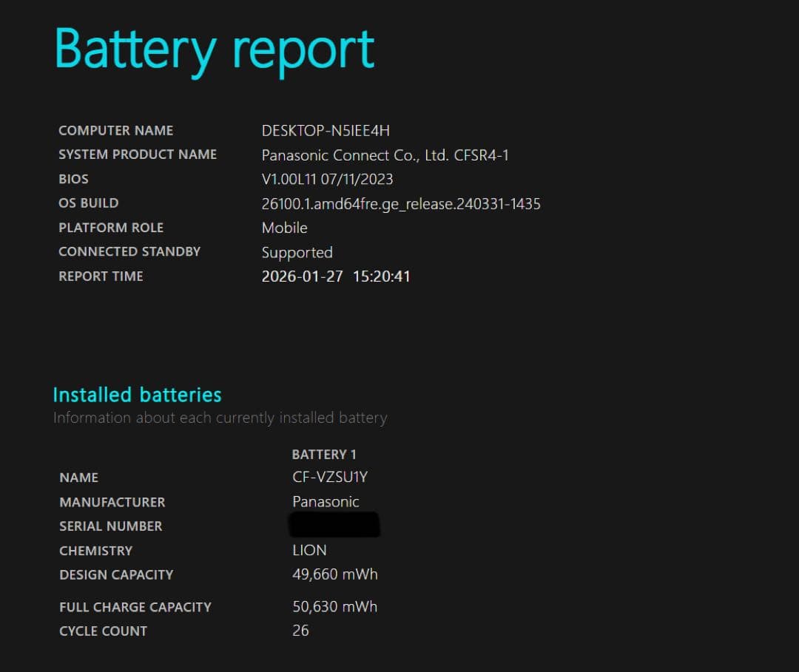The width and height of the screenshot is (799, 672).
Task: Click the full charge capacity 50,630 mWh
Action: click(335, 607)
